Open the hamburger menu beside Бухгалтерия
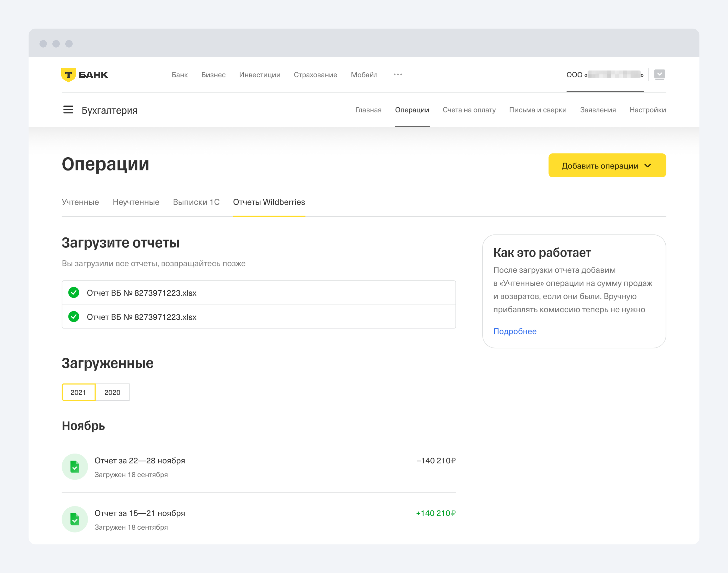The image size is (728, 573). 68,110
